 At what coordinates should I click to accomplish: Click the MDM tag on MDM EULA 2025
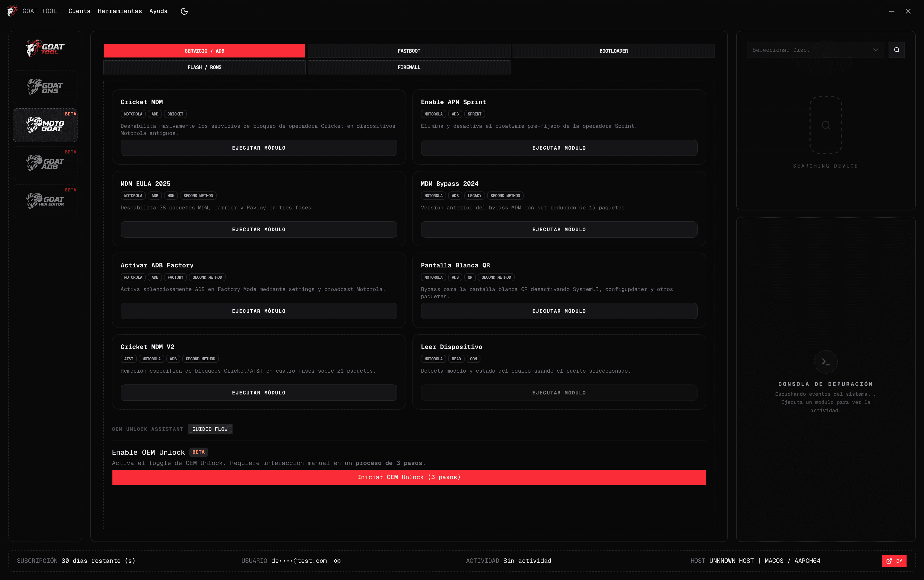(171, 196)
